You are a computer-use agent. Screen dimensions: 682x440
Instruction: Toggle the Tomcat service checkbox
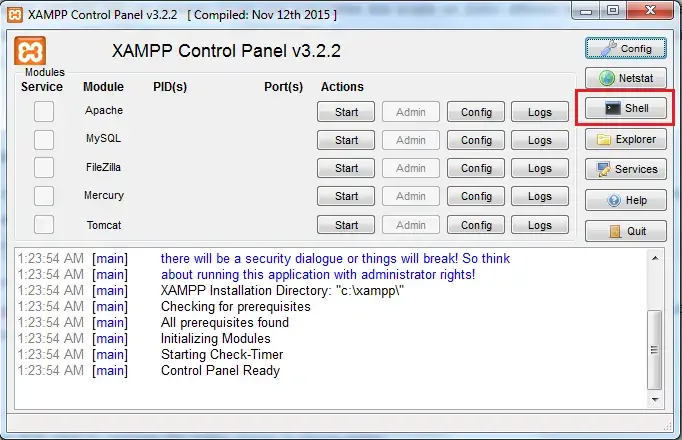coord(44,225)
